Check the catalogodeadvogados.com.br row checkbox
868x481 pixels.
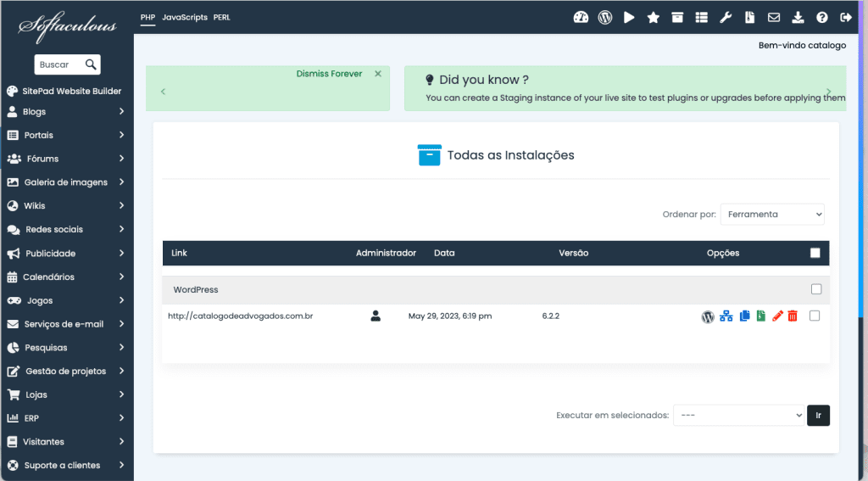(x=815, y=316)
